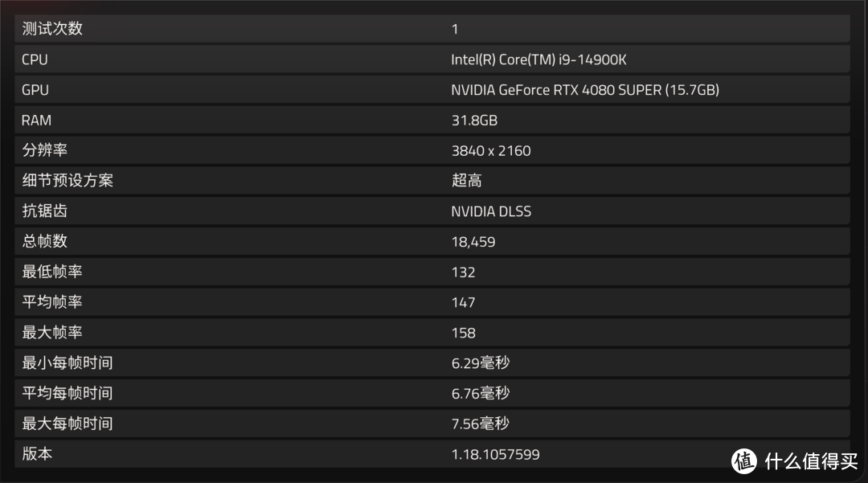868x483 pixels.
Task: Click the 18,459 total frames value
Action: click(473, 242)
